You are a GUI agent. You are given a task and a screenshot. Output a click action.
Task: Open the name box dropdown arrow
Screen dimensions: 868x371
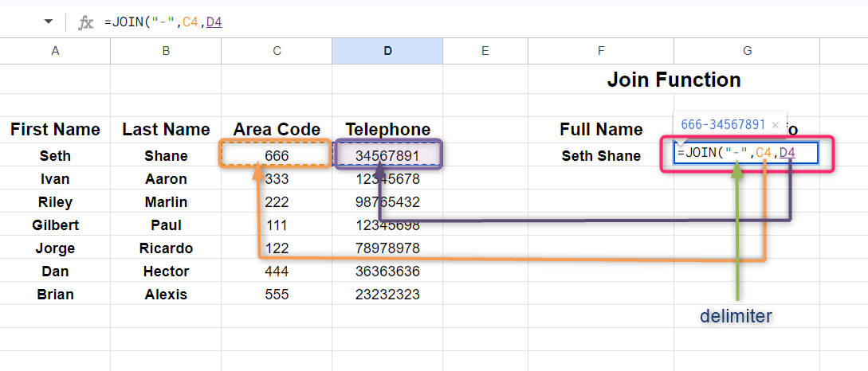49,22
